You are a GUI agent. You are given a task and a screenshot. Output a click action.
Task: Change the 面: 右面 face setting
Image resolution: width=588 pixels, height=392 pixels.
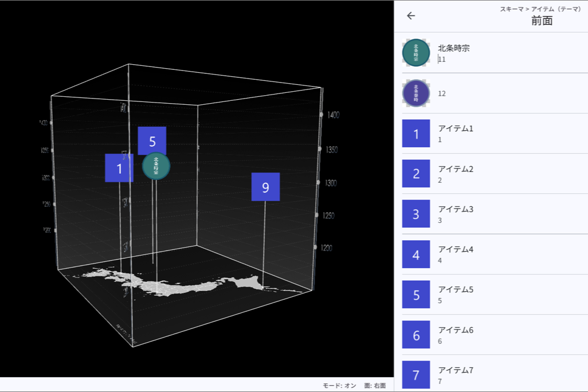tap(375, 386)
